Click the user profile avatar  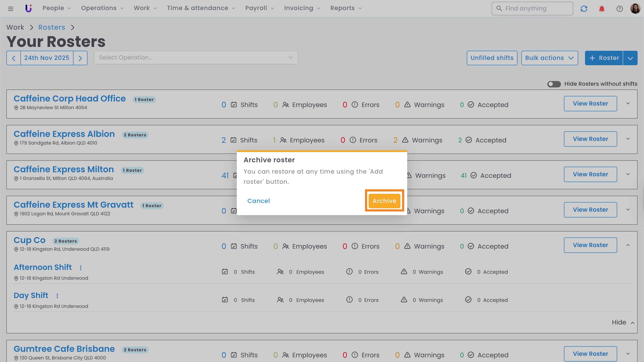coord(635,9)
